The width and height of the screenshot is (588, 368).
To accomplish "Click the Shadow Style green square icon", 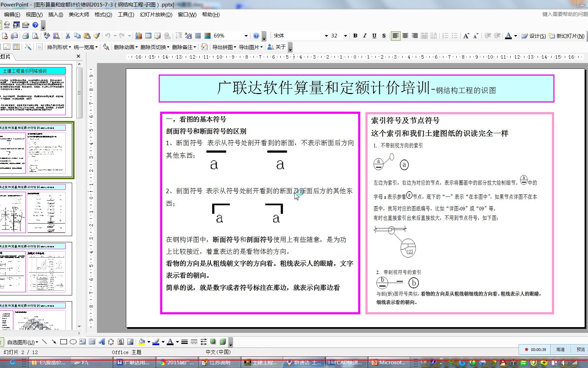I will (x=213, y=342).
